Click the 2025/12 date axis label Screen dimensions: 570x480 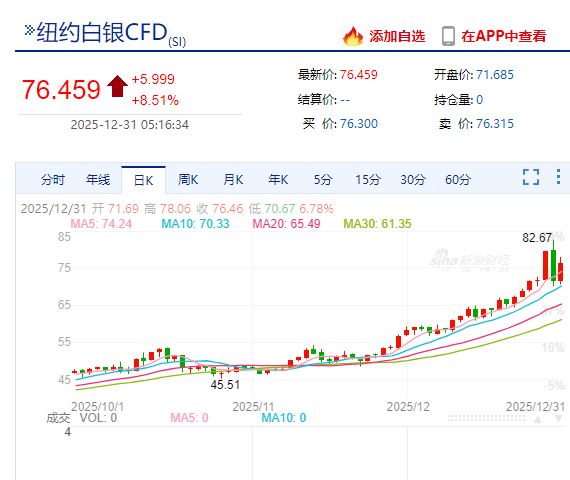(x=408, y=407)
